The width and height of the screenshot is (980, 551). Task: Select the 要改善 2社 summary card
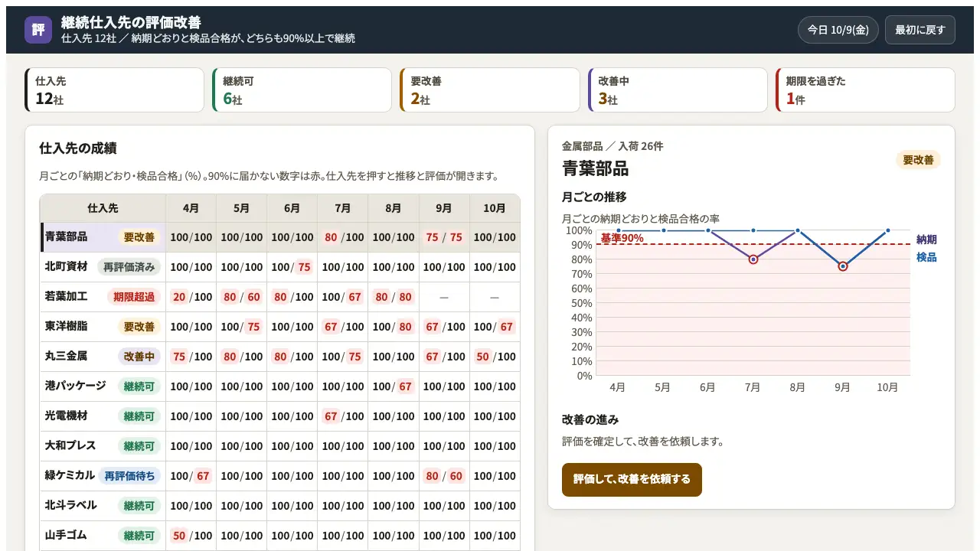[490, 90]
